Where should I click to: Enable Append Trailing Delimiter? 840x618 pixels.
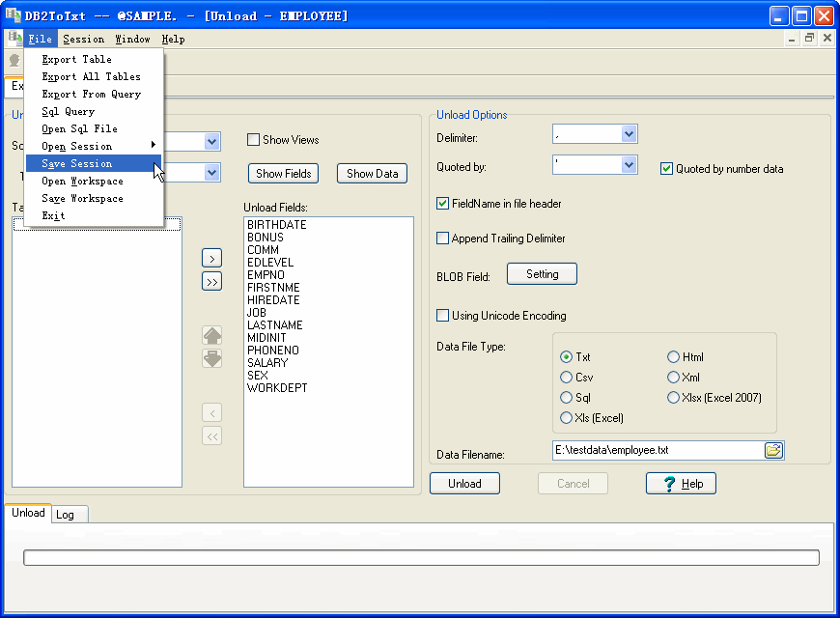click(442, 239)
